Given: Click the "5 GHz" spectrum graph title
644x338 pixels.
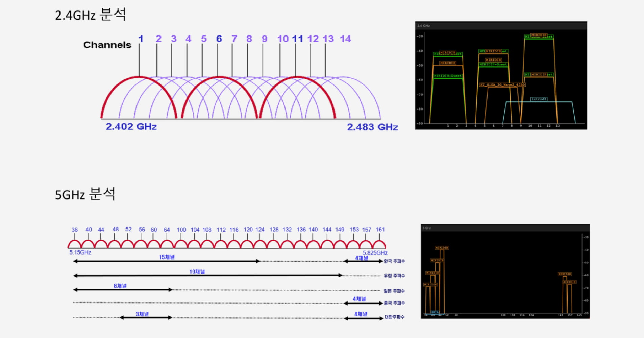Looking at the screenshot, I should coord(426,228).
